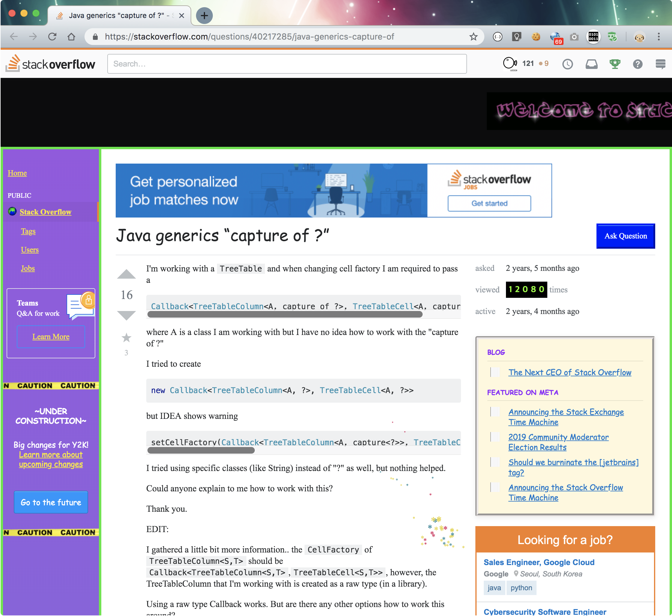Open the Chrome three-dot menu
672x616 pixels.
coord(658,37)
